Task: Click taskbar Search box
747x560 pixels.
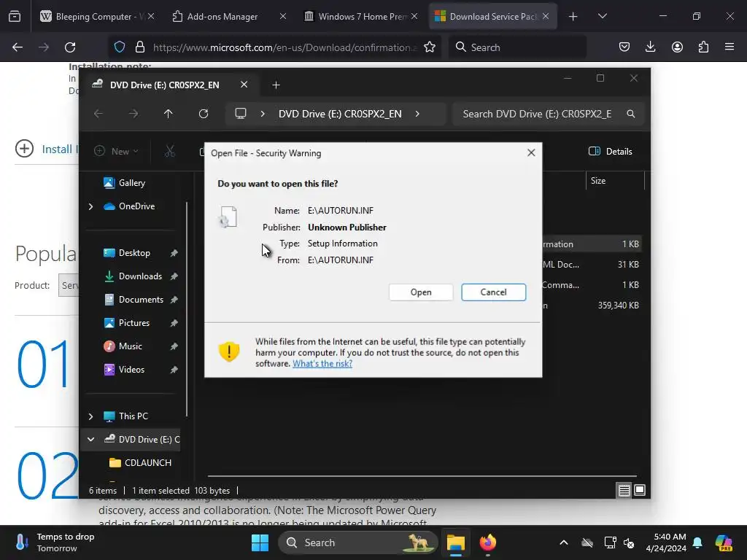Action: (357, 542)
